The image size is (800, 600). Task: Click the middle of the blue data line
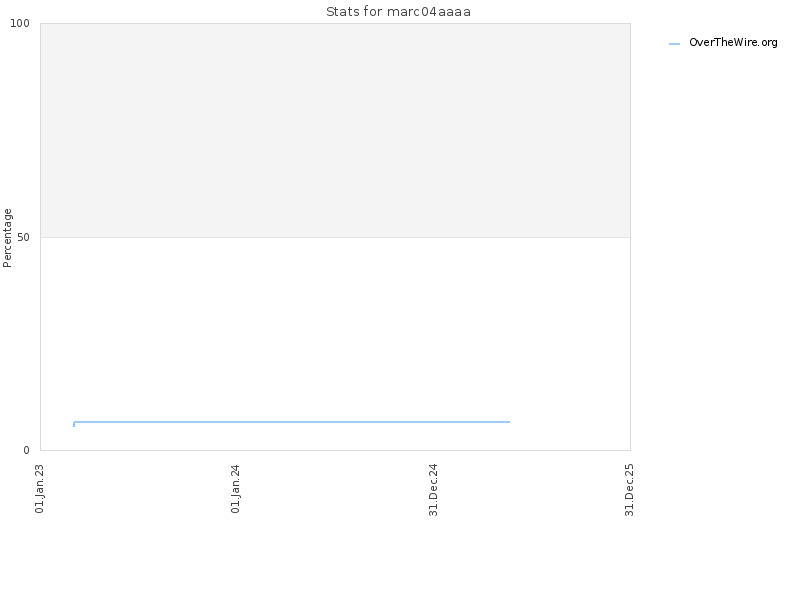click(292, 422)
